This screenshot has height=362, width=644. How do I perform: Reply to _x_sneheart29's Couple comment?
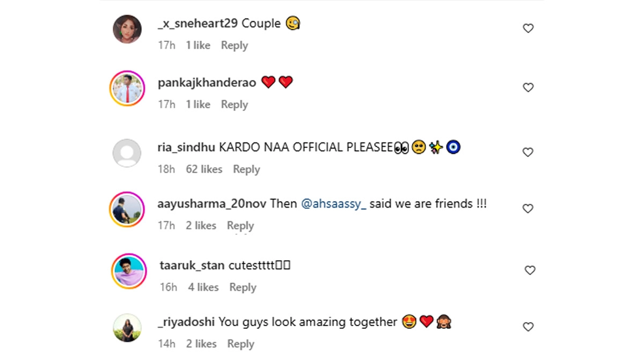pyautogui.click(x=235, y=46)
